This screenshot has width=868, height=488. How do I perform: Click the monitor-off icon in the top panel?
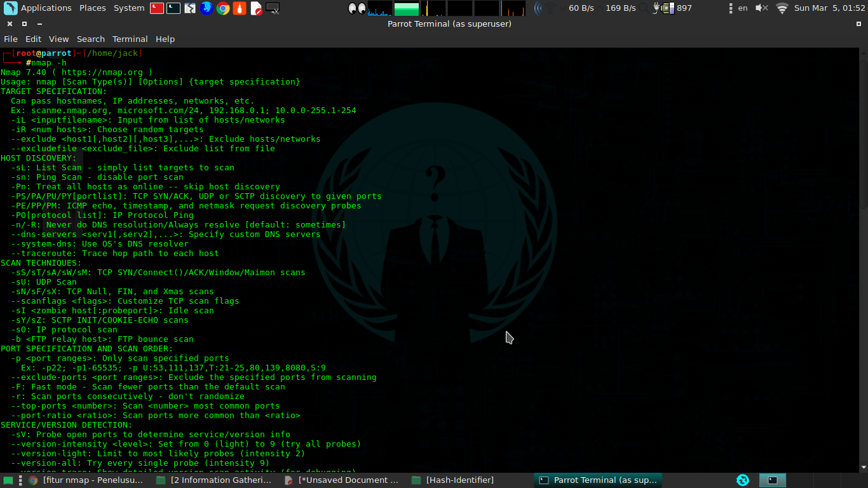pos(273,9)
